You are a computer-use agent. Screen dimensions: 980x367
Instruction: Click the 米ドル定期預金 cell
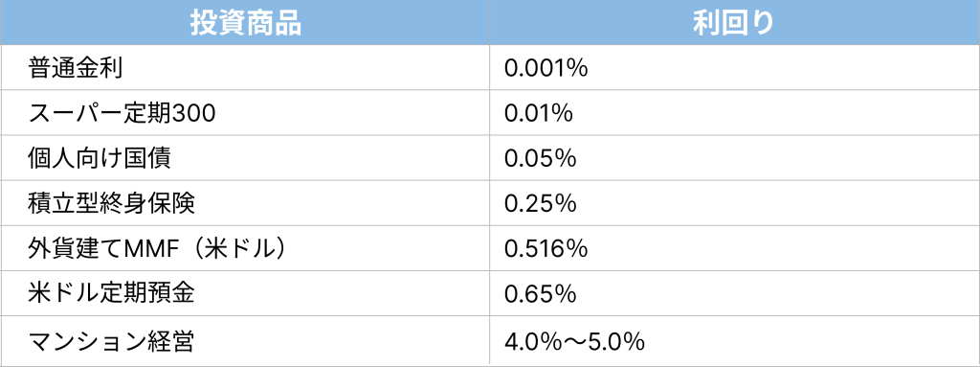tap(245, 293)
